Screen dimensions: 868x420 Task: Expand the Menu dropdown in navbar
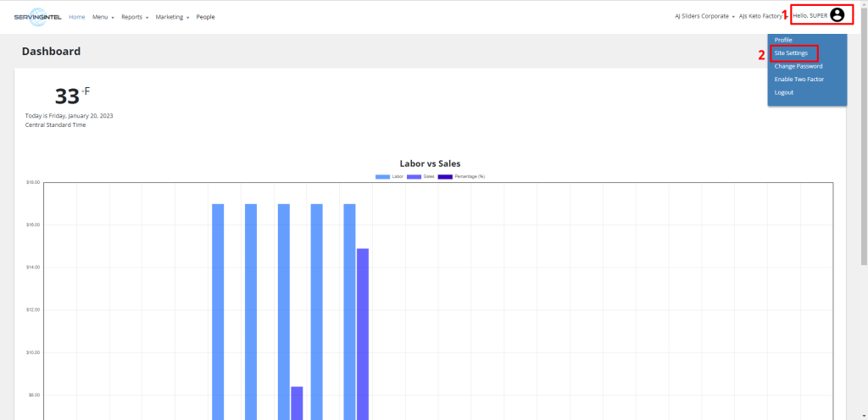click(103, 17)
